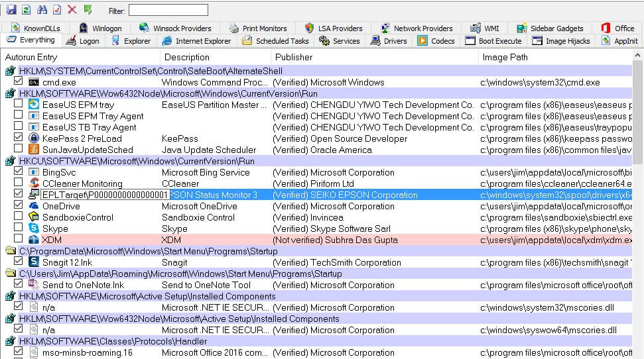644x359 pixels.
Task: Uncheck the OneDrive checkbox
Action: click(18, 205)
